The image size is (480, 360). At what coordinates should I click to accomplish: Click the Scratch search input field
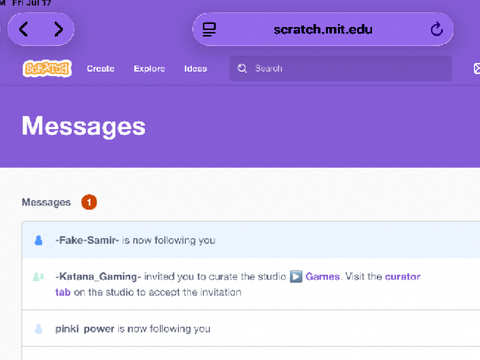340,68
